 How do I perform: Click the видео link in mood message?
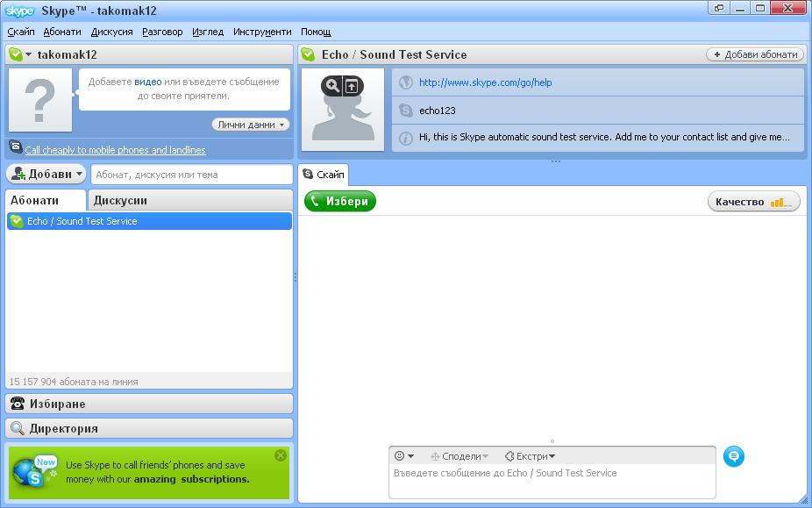[x=147, y=82]
